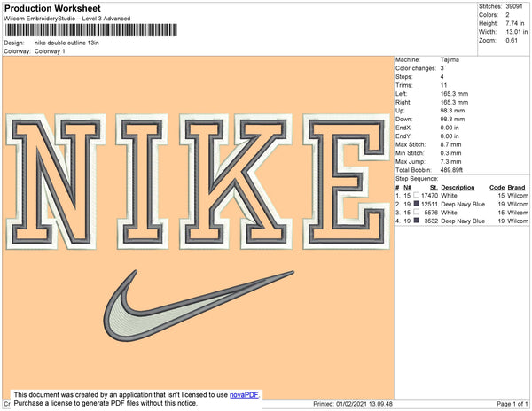532x411 pixels.
Task: Click the stitches count '39091'
Action: (x=514, y=6)
